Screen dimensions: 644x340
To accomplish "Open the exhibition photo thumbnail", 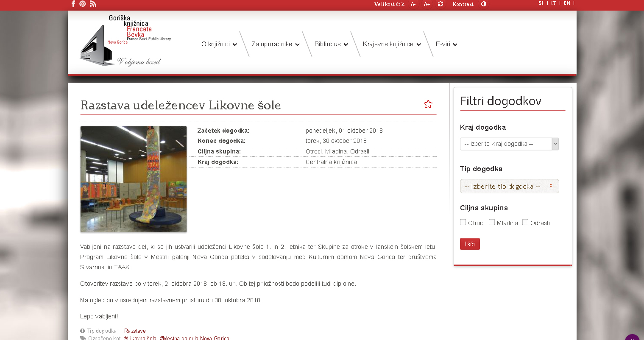I will click(134, 179).
